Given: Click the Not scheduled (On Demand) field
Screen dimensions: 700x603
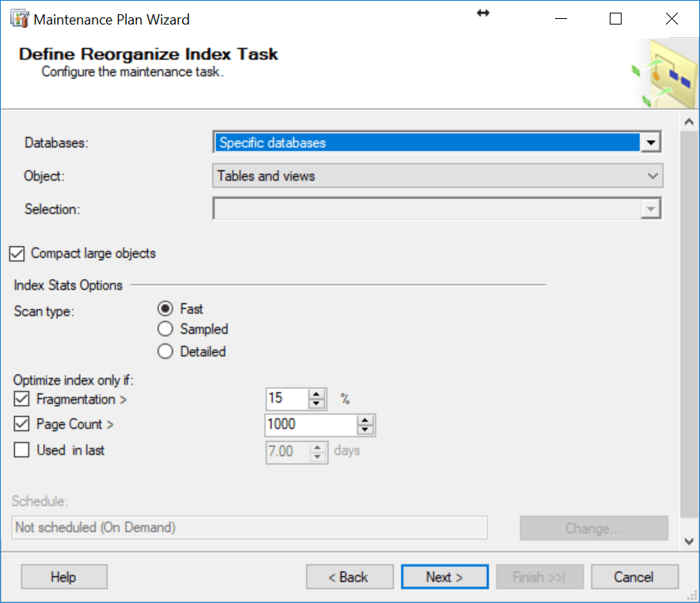Looking at the screenshot, I should pos(249,528).
